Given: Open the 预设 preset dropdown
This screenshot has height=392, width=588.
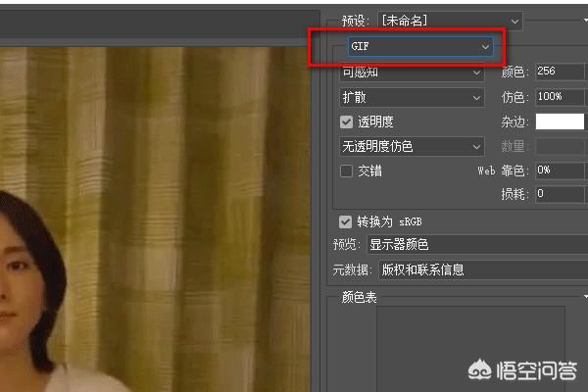Looking at the screenshot, I should click(450, 21).
